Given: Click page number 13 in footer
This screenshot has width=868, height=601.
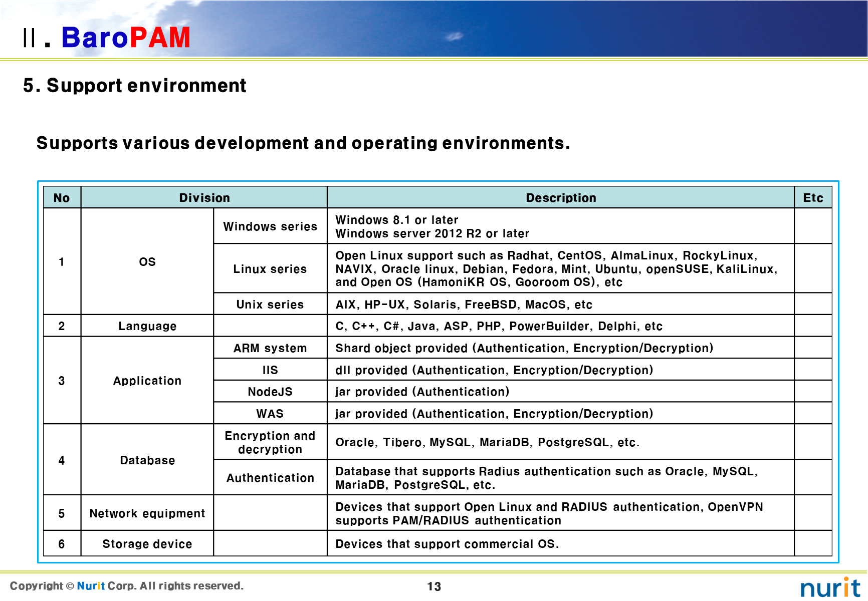Looking at the screenshot, I should (x=434, y=586).
